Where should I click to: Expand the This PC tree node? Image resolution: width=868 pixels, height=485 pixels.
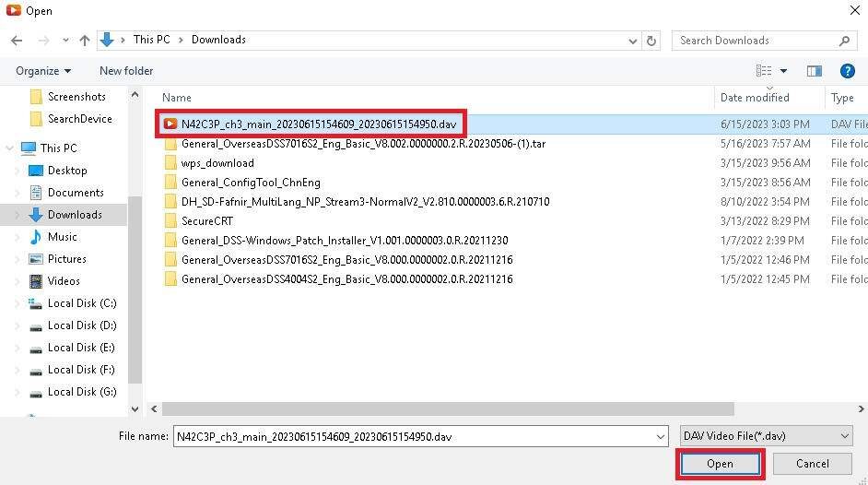[x=10, y=148]
